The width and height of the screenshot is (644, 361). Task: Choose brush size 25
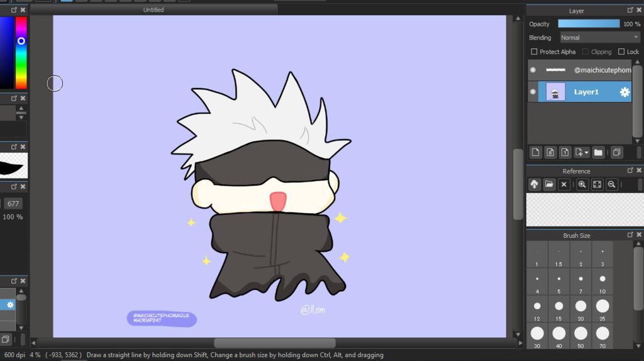pyautogui.click(x=602, y=309)
